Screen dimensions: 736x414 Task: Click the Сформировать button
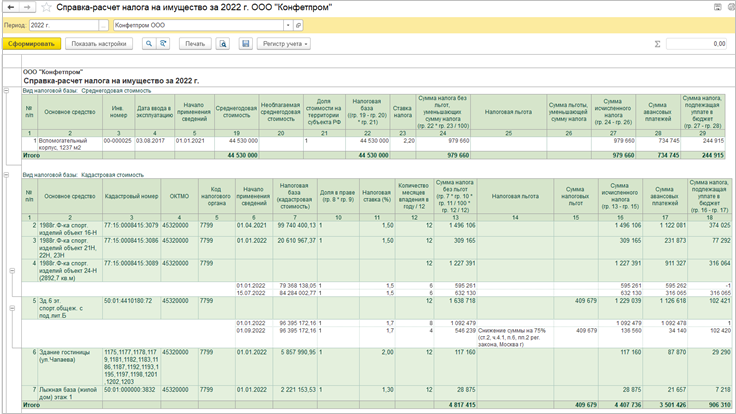32,44
